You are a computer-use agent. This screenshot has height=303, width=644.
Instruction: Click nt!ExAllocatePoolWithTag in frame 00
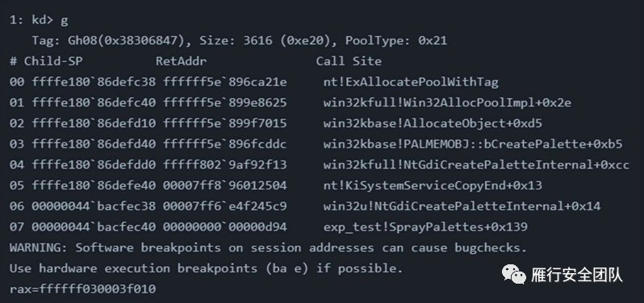pos(411,82)
